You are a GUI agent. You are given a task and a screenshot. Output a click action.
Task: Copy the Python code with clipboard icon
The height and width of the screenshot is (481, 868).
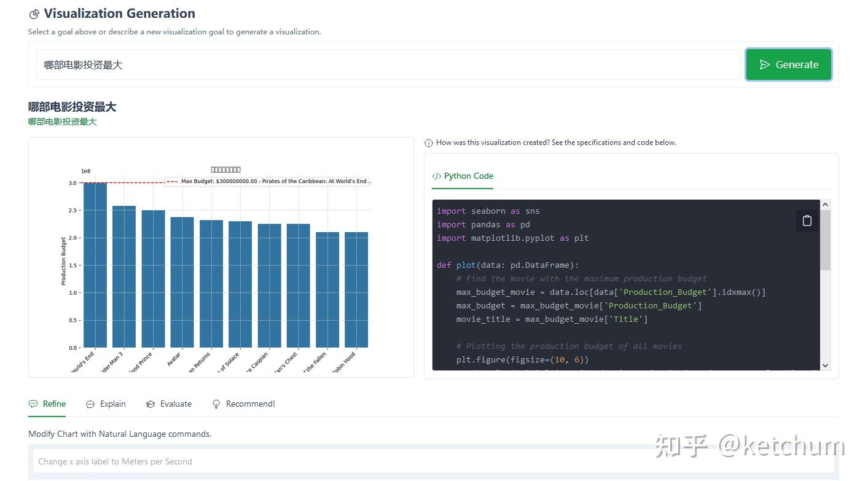point(807,221)
